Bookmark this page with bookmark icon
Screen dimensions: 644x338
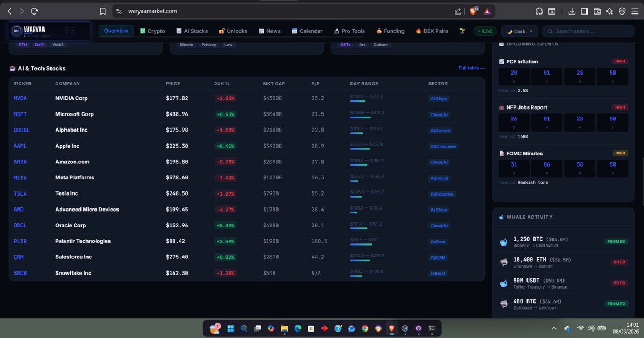103,11
